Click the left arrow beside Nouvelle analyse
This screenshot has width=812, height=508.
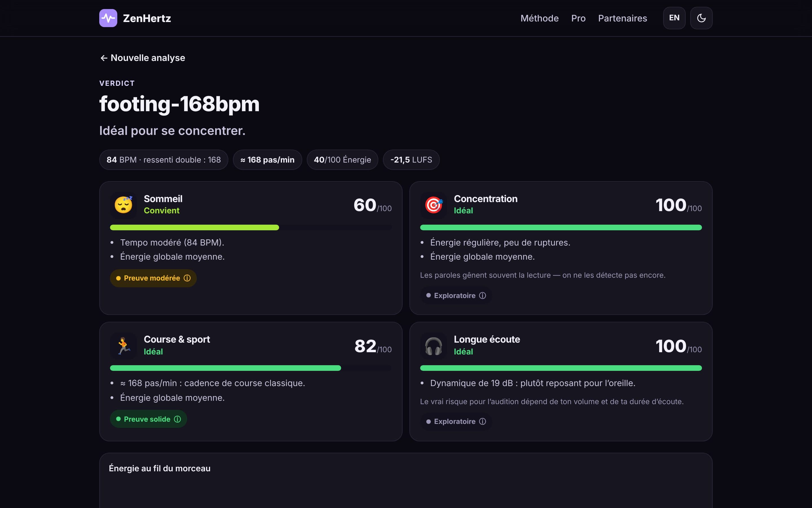pos(104,58)
